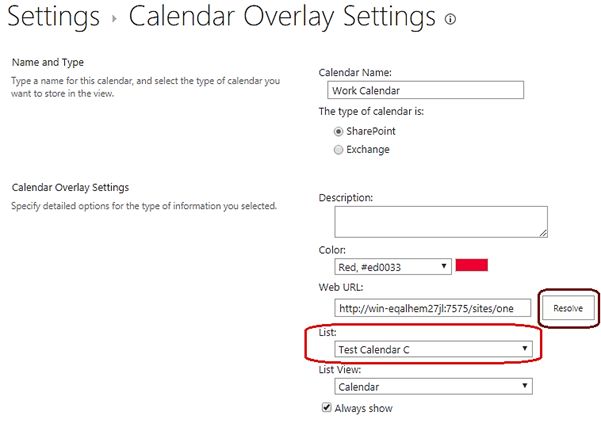This screenshot has height=427, width=601.
Task: Click the Calendar Name input field
Action: click(x=425, y=90)
